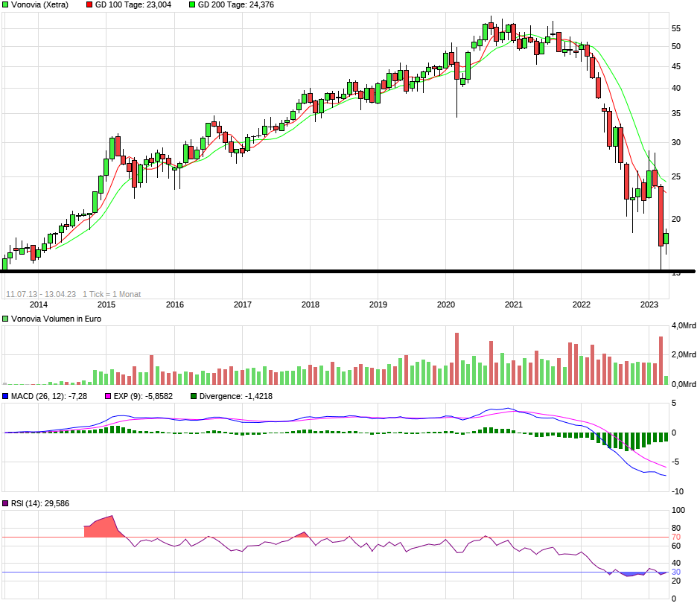Click the blue MACD legend swatch

click(x=5, y=396)
